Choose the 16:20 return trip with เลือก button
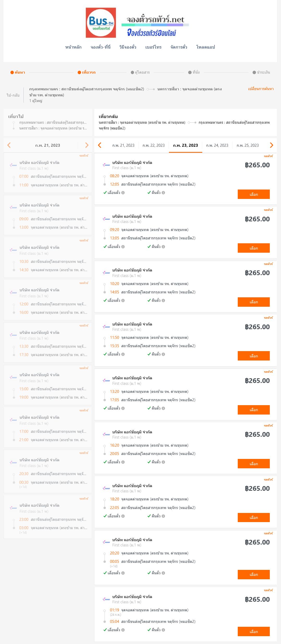This screenshot has width=281, height=644. click(x=254, y=464)
